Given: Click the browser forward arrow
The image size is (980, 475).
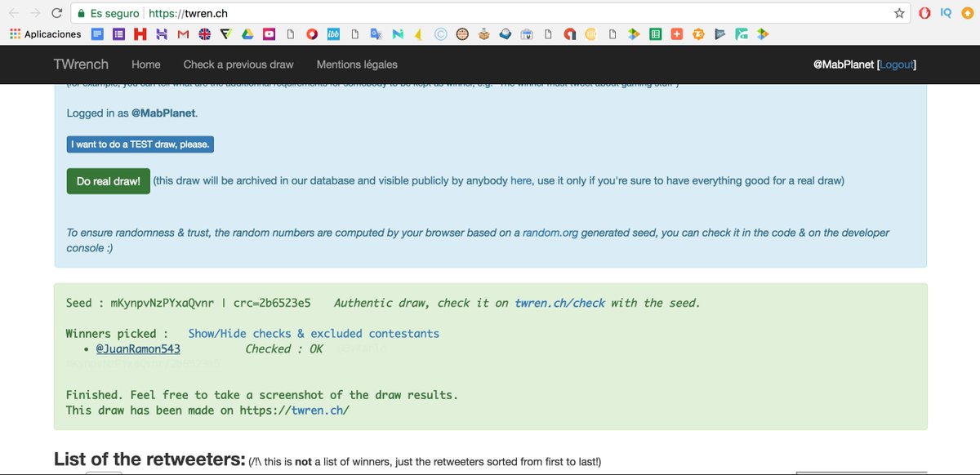Looking at the screenshot, I should click(x=35, y=13).
